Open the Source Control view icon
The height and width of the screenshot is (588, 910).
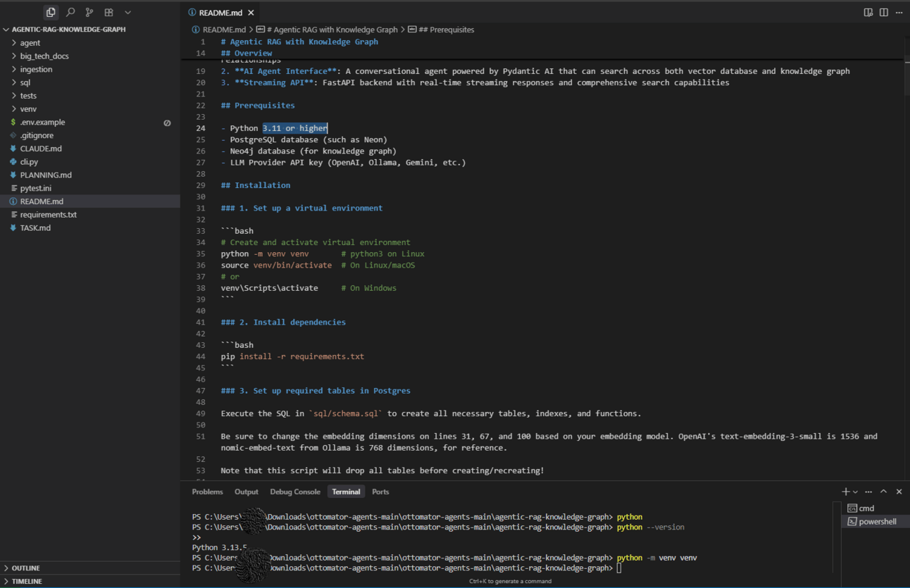coord(89,12)
